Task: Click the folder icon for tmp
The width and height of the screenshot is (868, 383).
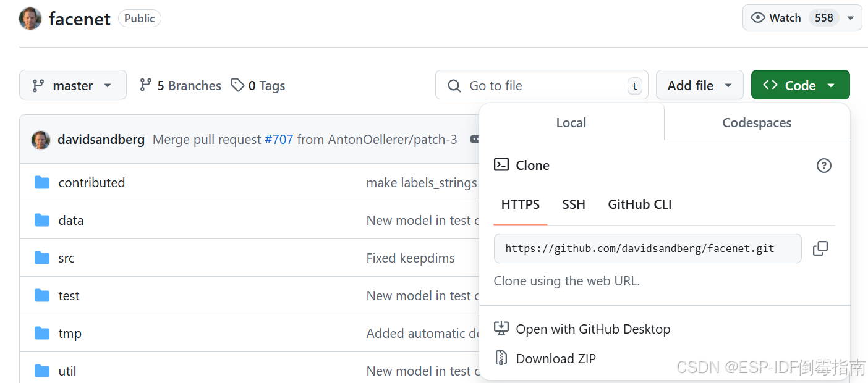Action: pyautogui.click(x=42, y=333)
